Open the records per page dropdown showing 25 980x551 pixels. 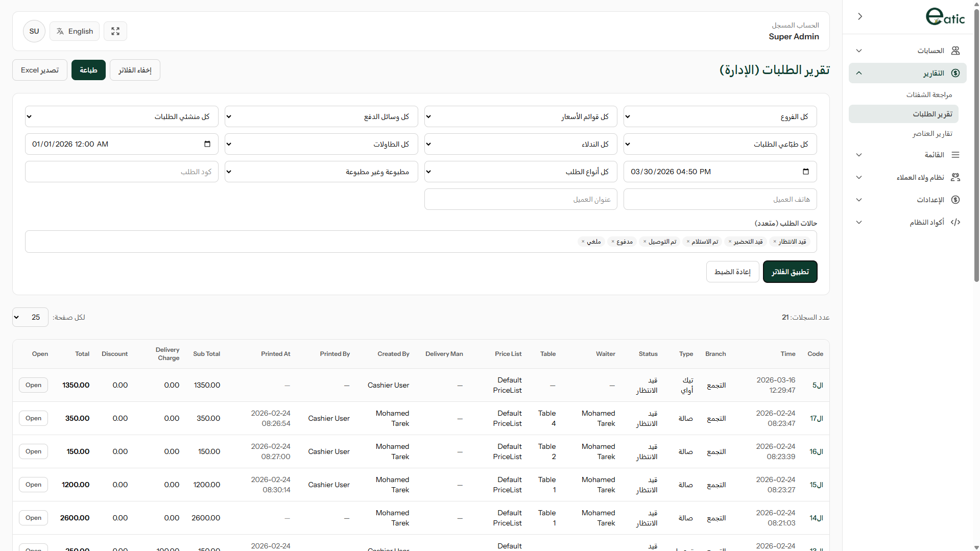click(29, 317)
